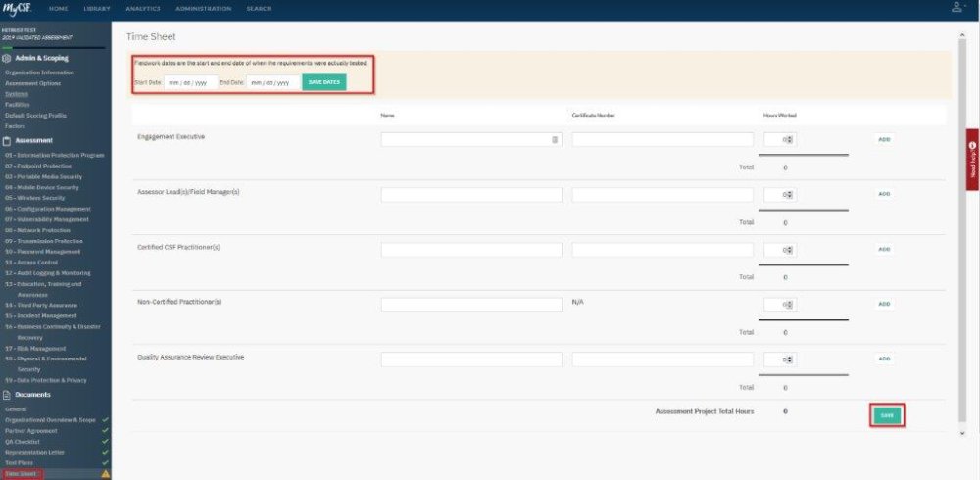Open Facilities in the sidebar
This screenshot has height=480, width=980.
pyautogui.click(x=17, y=105)
